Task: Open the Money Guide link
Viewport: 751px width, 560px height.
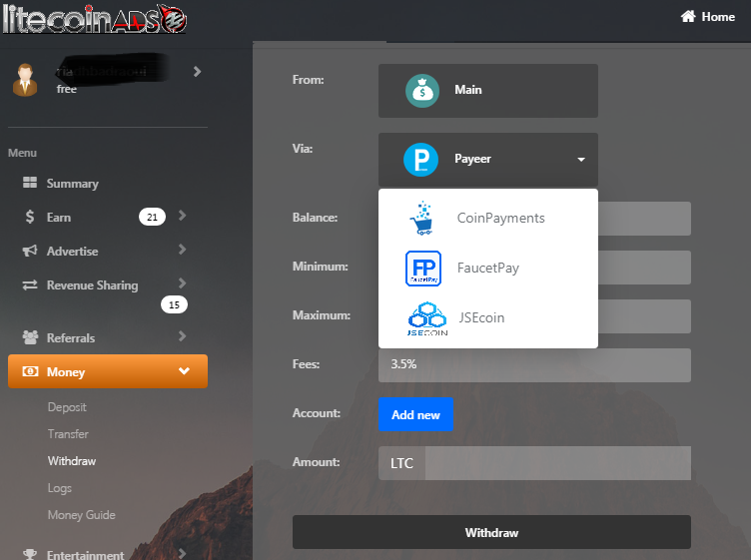Action: (82, 515)
